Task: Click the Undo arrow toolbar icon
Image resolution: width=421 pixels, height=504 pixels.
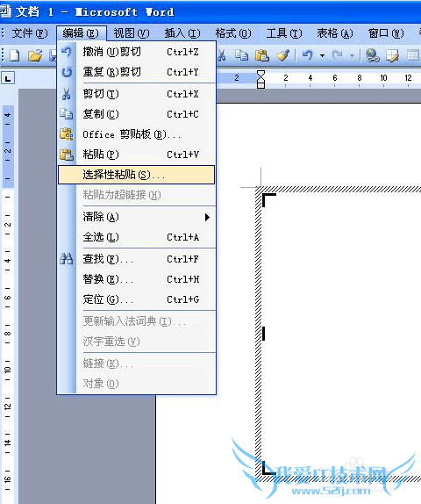Action: pos(307,55)
